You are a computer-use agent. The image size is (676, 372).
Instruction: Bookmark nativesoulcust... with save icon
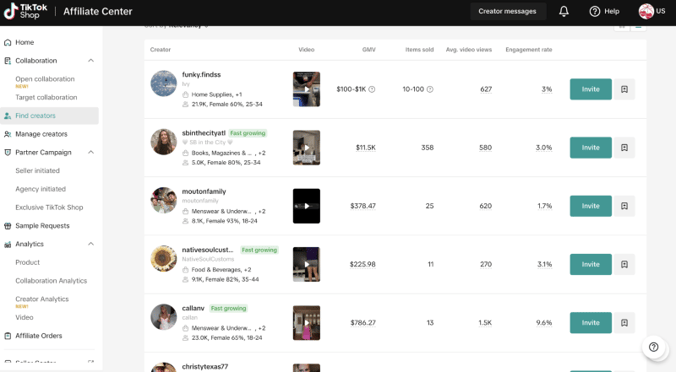[624, 264]
